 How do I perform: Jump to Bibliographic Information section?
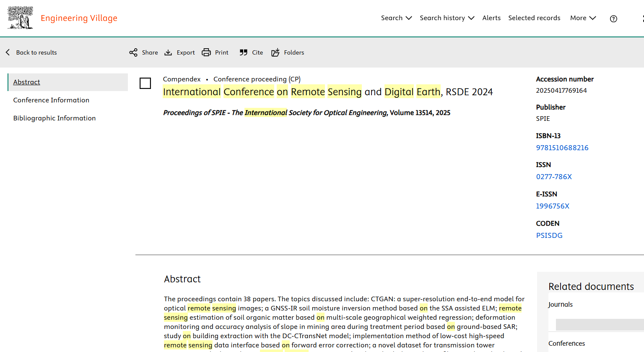click(x=55, y=118)
